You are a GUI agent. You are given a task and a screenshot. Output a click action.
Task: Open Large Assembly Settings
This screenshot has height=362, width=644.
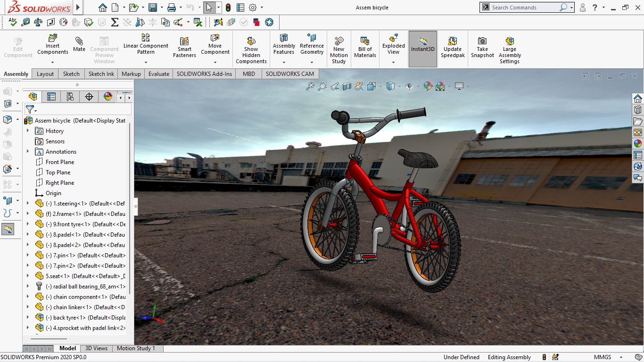510,50
